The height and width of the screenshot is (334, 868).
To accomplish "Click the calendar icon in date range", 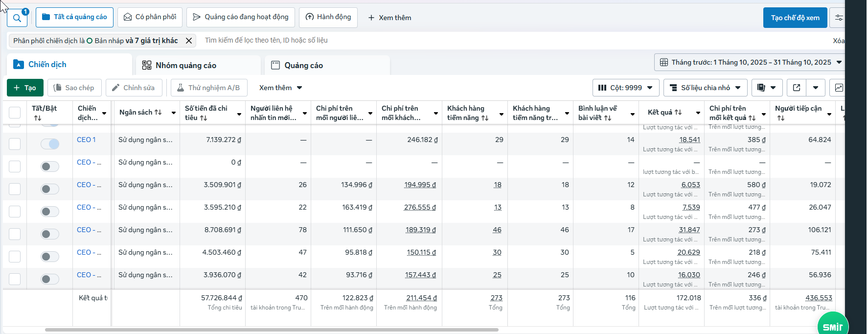I will pos(664,62).
